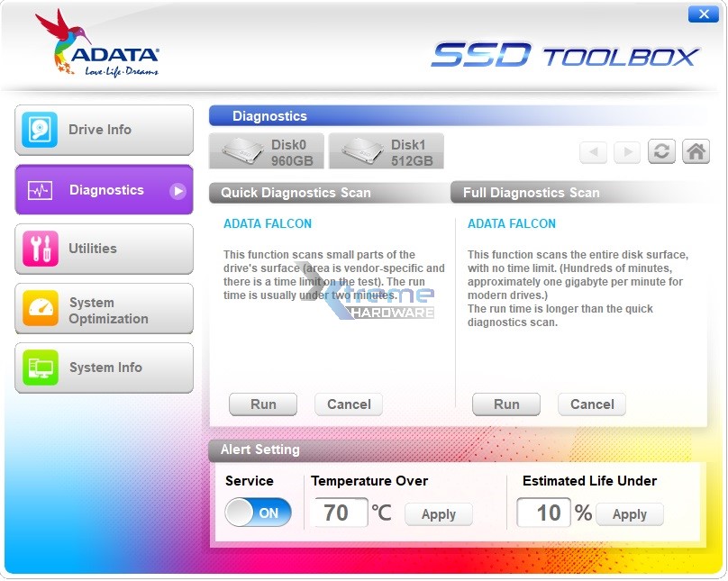Edit the estimated life percentage field
Image resolution: width=728 pixels, height=581 pixels.
(x=544, y=512)
